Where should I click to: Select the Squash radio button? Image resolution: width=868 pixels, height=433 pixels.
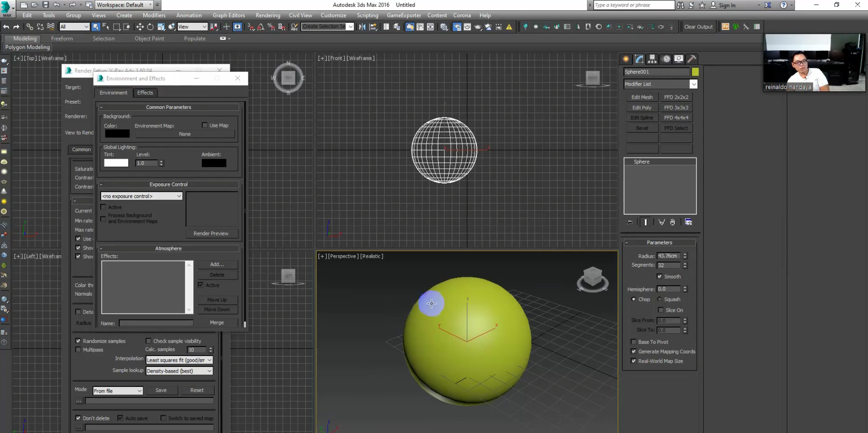[x=659, y=299]
